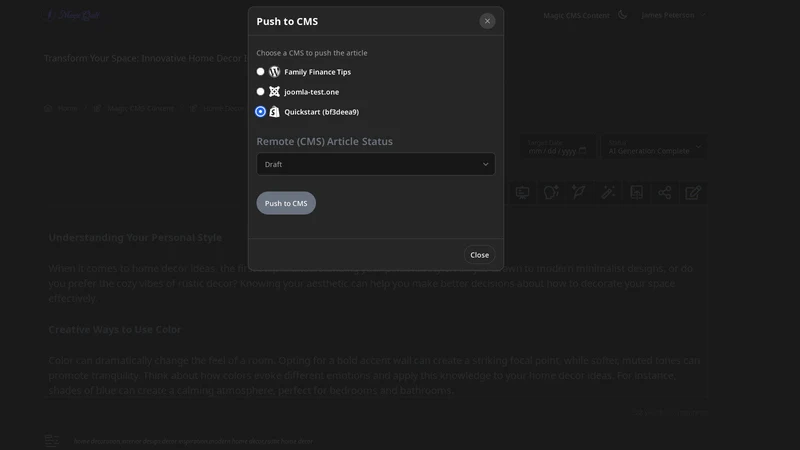Click the WordPress logo icon
The width and height of the screenshot is (800, 450).
point(274,71)
